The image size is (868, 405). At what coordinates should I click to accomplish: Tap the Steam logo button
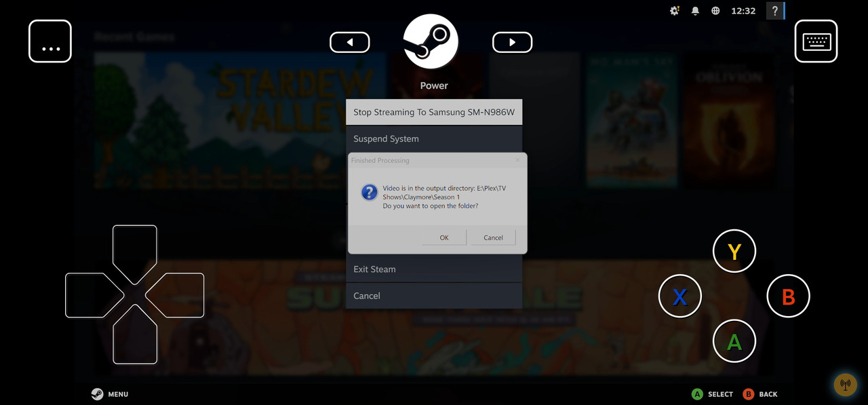pos(431,41)
